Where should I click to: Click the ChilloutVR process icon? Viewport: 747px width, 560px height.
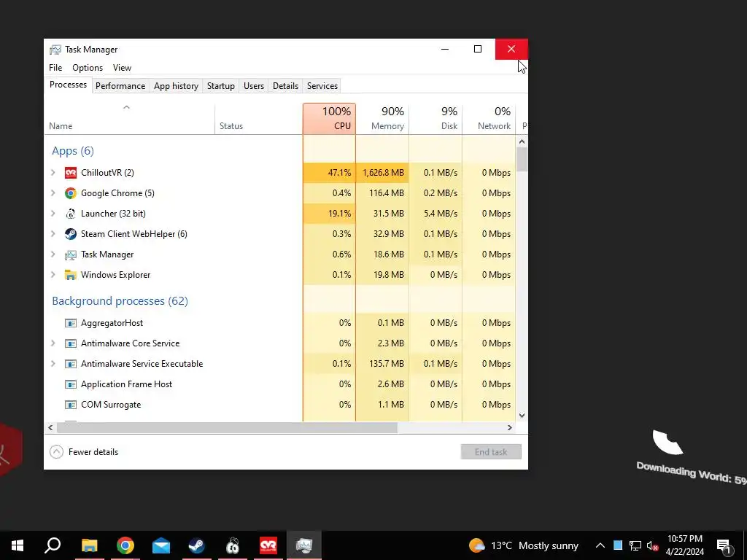point(71,172)
